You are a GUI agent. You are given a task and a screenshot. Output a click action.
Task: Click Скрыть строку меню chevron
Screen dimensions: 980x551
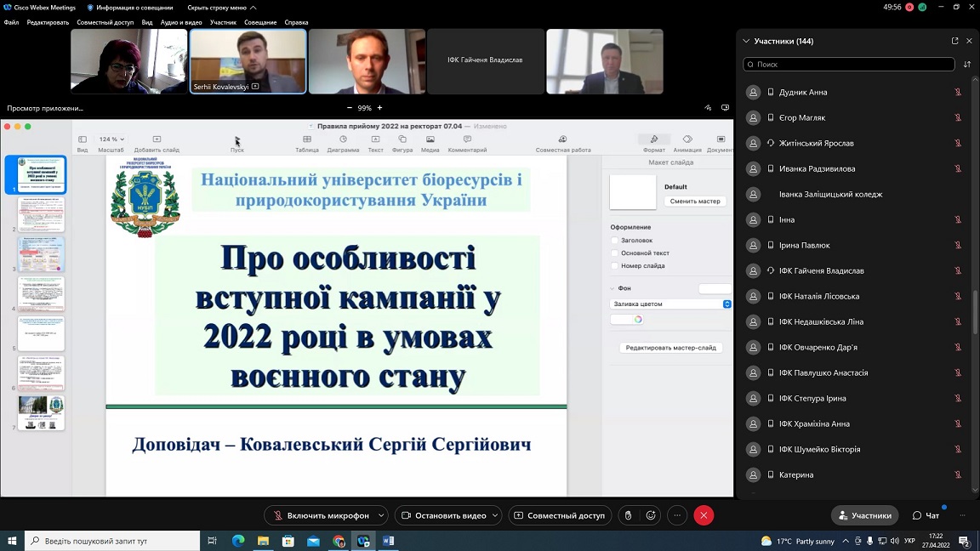(254, 8)
